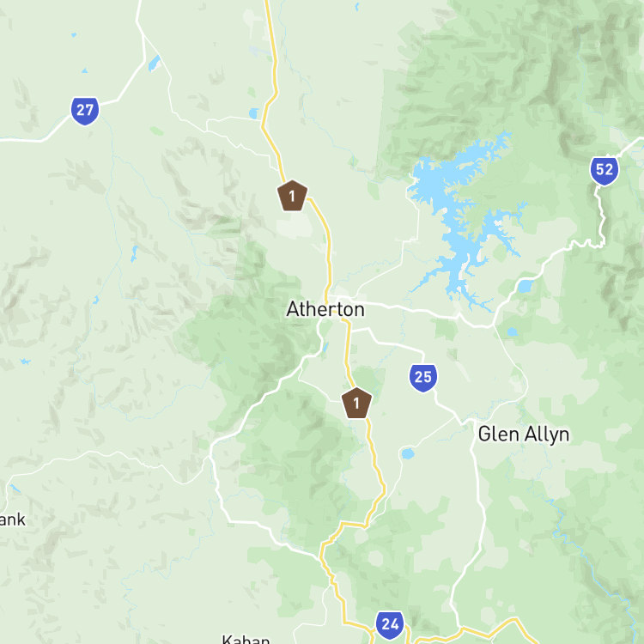Viewport: 644px width, 644px height.
Task: Click the pond on the road toward route 52
Action: pyautogui.click(x=525, y=286)
